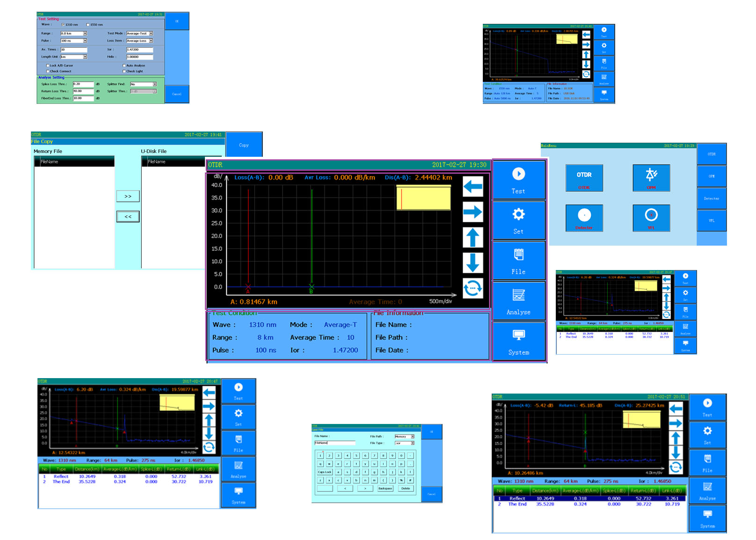The image size is (756, 540).
Task: Open File menu on the 19:30 OTDR screen
Action: click(519, 261)
